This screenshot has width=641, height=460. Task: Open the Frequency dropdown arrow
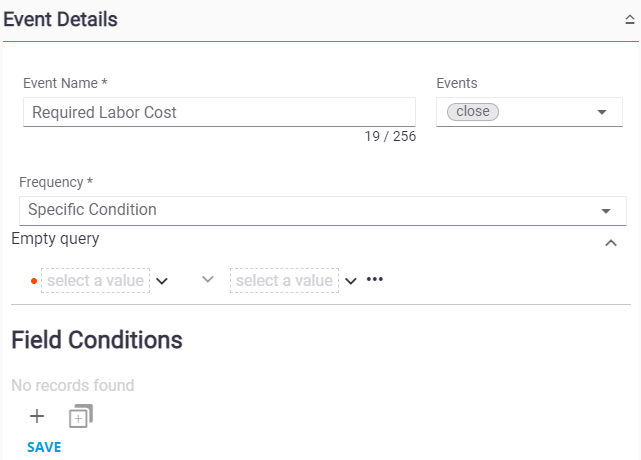606,211
